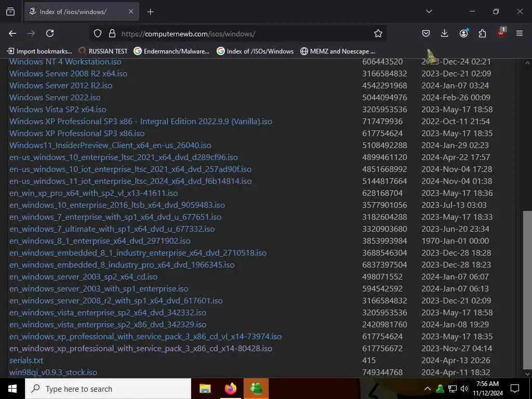Download Windows NT 4 Workstation.iso
This screenshot has height=399, width=532.
click(x=65, y=62)
